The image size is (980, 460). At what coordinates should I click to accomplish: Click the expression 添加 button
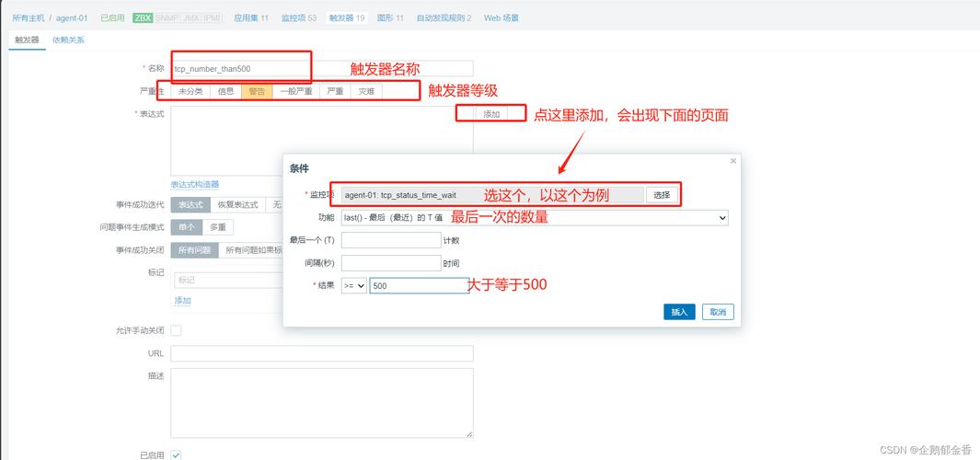point(492,114)
